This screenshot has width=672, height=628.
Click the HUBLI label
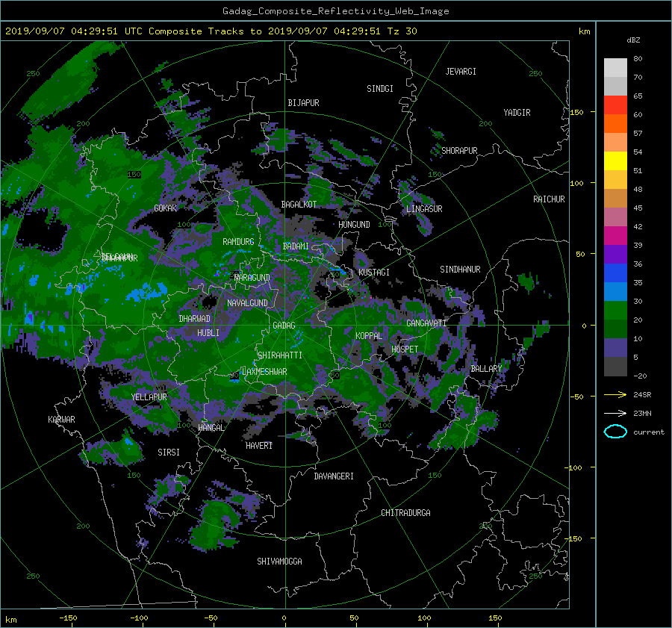(x=208, y=333)
